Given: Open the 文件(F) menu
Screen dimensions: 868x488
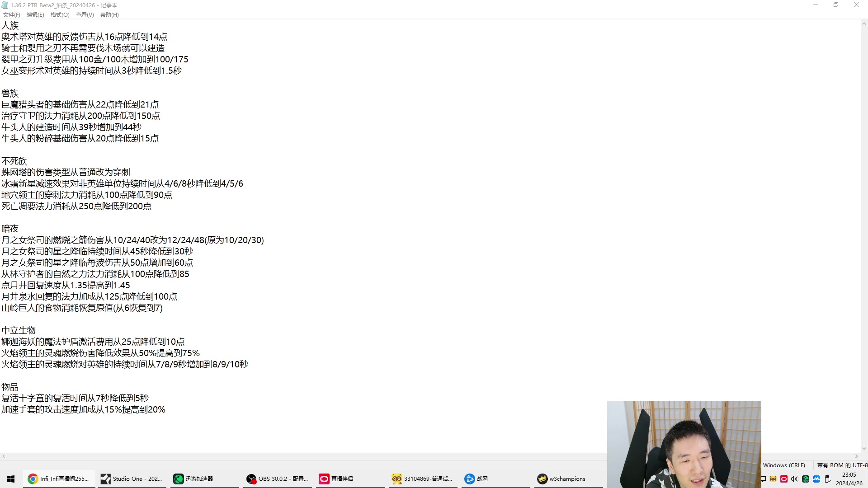Looking at the screenshot, I should pyautogui.click(x=11, y=15).
